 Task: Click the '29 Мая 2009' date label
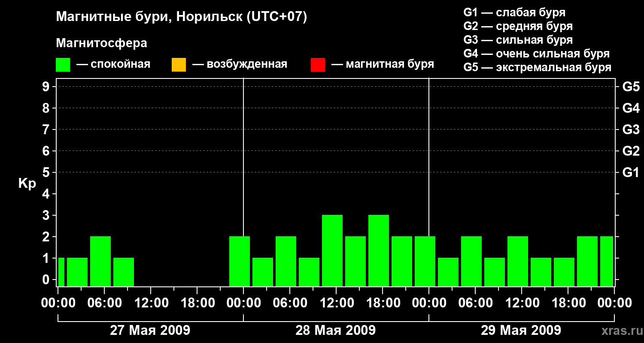point(521,331)
